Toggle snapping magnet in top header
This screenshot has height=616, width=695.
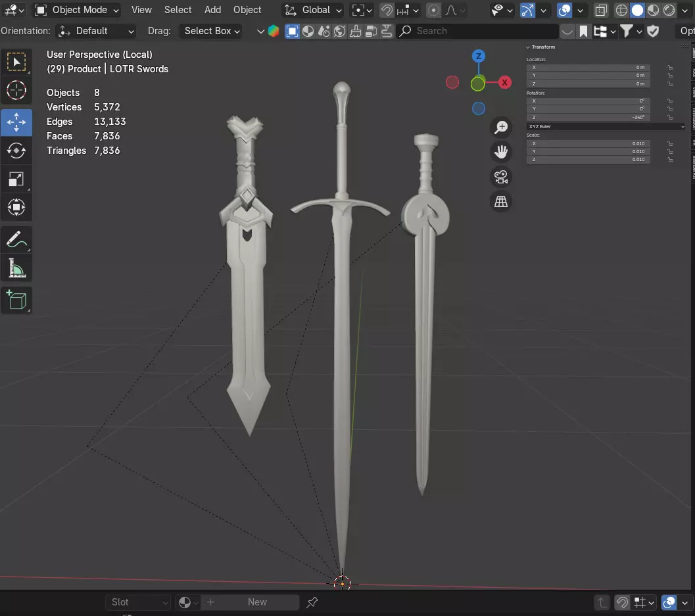[x=387, y=10]
